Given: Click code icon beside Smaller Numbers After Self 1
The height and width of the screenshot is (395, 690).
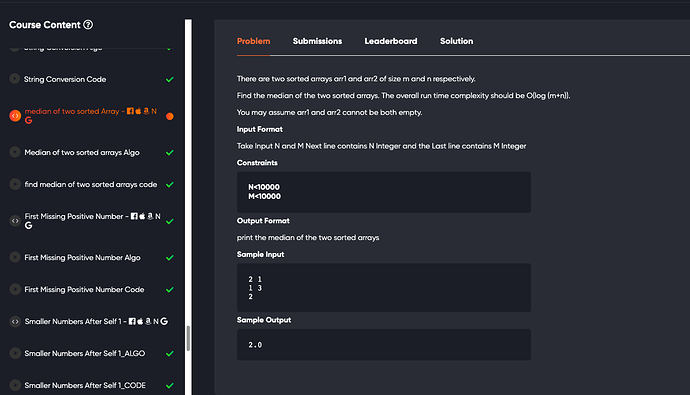Looking at the screenshot, I should pos(15,322).
